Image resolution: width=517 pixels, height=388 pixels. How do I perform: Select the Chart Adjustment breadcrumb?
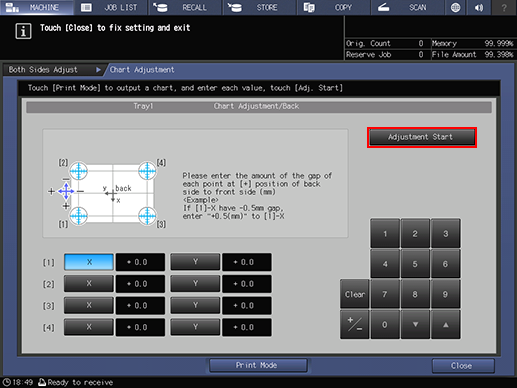pyautogui.click(x=142, y=70)
